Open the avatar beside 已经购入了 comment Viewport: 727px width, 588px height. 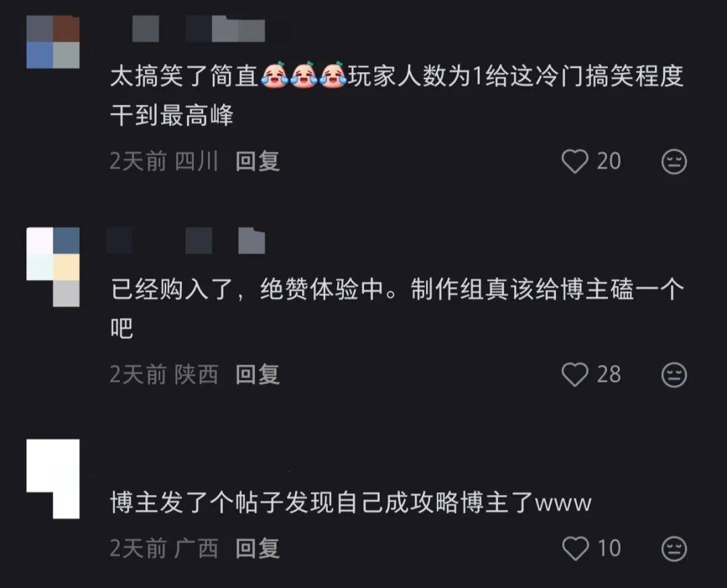point(53,267)
